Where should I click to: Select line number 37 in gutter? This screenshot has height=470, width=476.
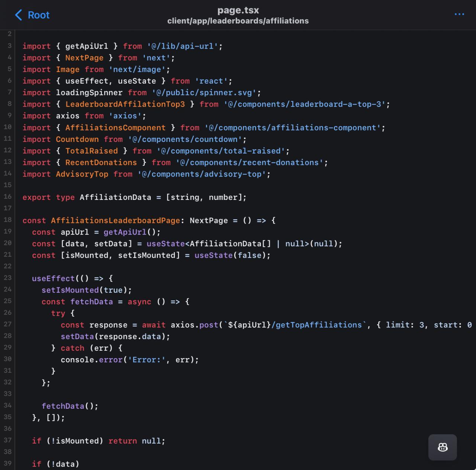click(7, 440)
